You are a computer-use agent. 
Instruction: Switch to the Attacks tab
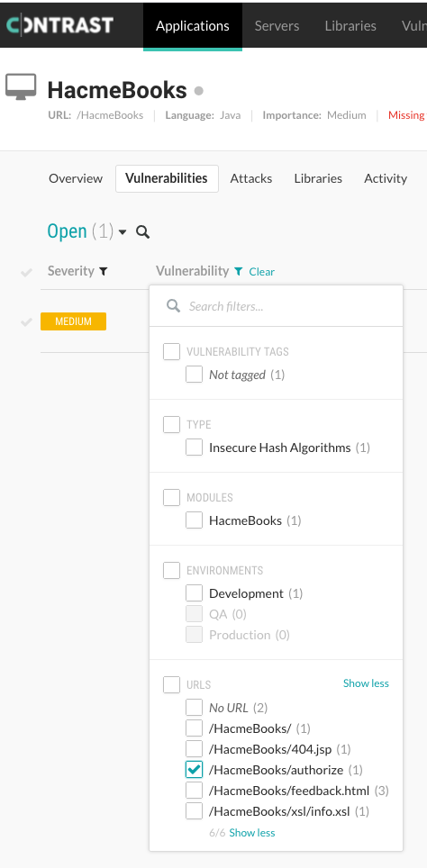250,178
